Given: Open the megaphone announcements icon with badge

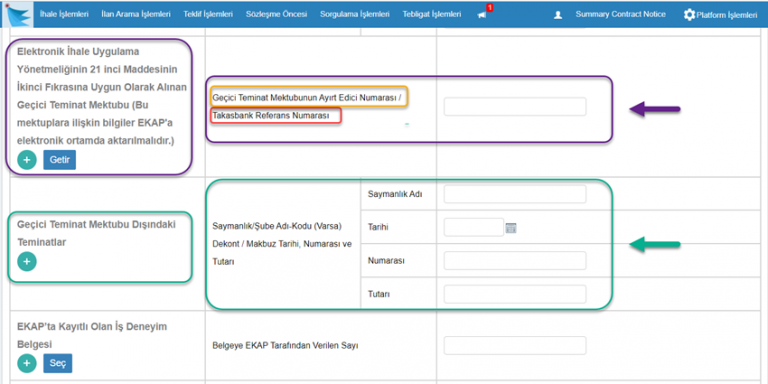Looking at the screenshot, I should pyautogui.click(x=482, y=15).
